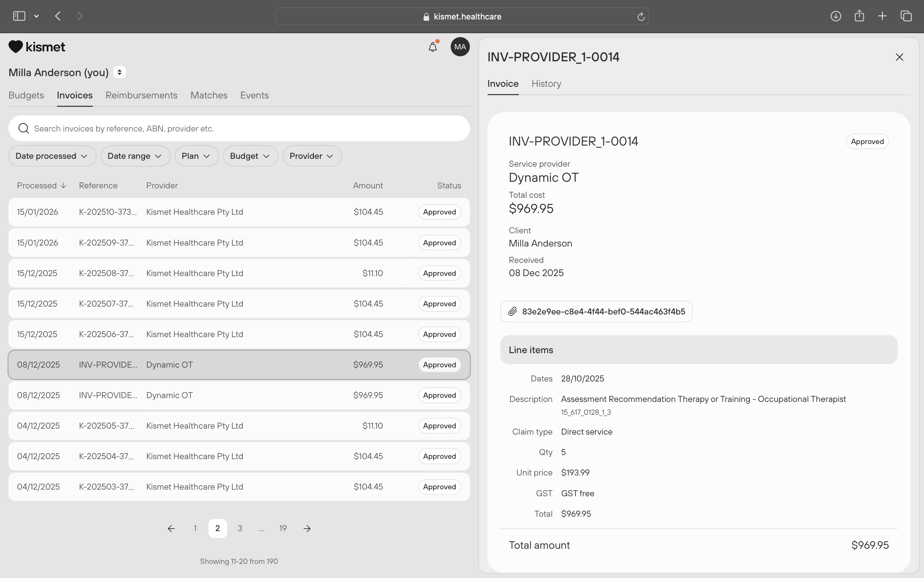The width and height of the screenshot is (924, 578).
Task: Open the Provider filter dropdown
Action: [x=312, y=156]
